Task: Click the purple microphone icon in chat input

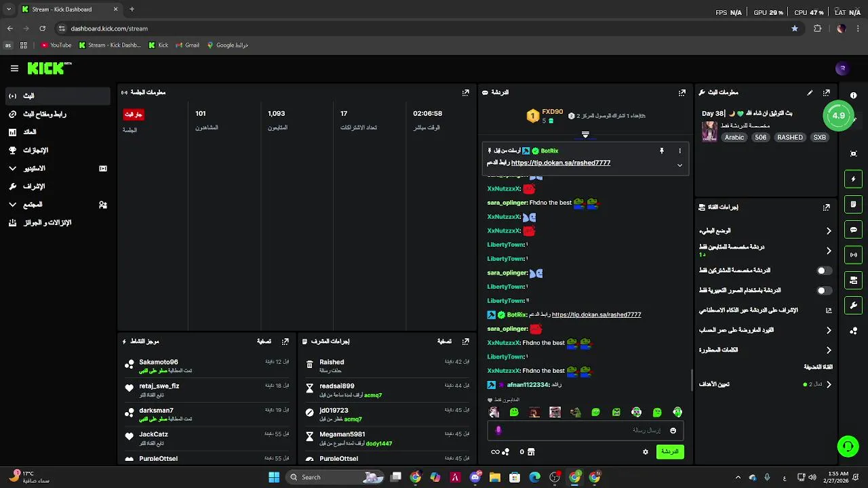Action: point(498,430)
